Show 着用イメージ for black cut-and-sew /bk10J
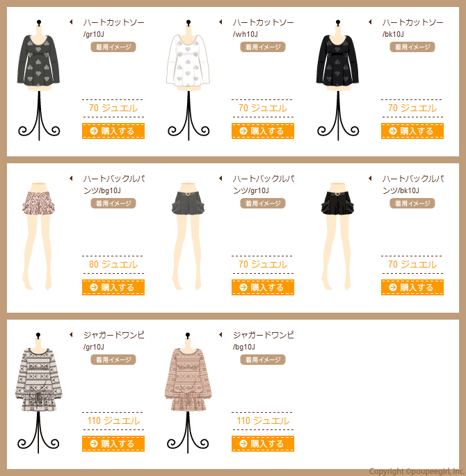466x476 pixels. pyautogui.click(x=412, y=47)
